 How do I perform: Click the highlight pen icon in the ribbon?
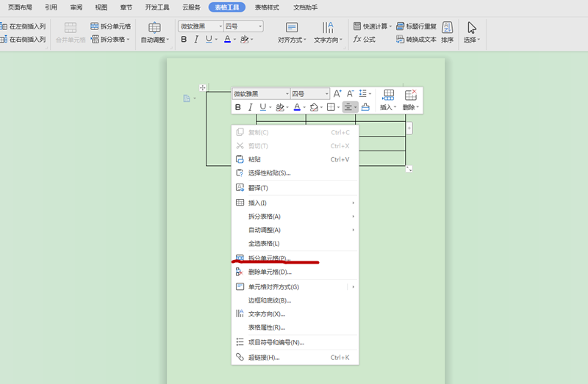pyautogui.click(x=245, y=40)
